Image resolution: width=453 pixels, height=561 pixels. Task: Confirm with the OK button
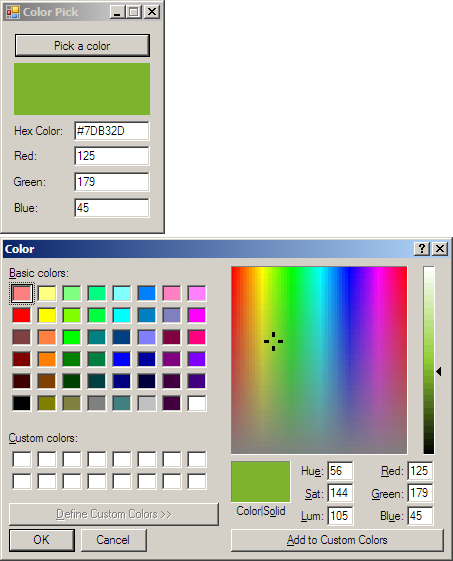pos(42,540)
